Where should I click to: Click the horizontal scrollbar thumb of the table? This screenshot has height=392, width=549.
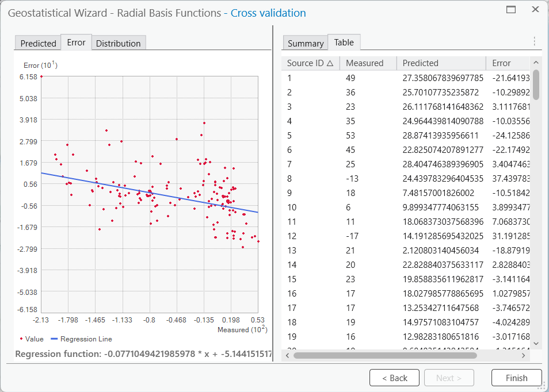[385, 356]
